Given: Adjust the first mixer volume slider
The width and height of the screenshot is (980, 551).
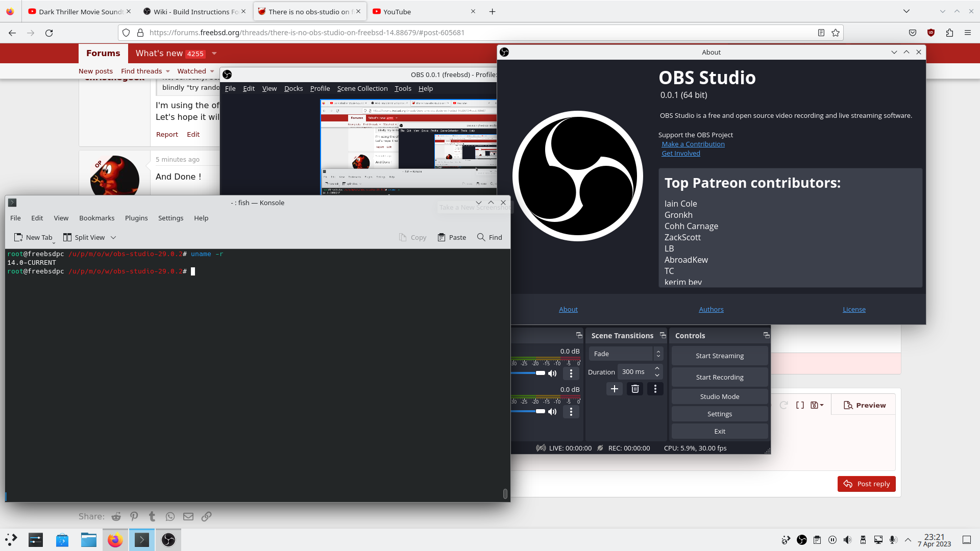Looking at the screenshot, I should click(540, 373).
